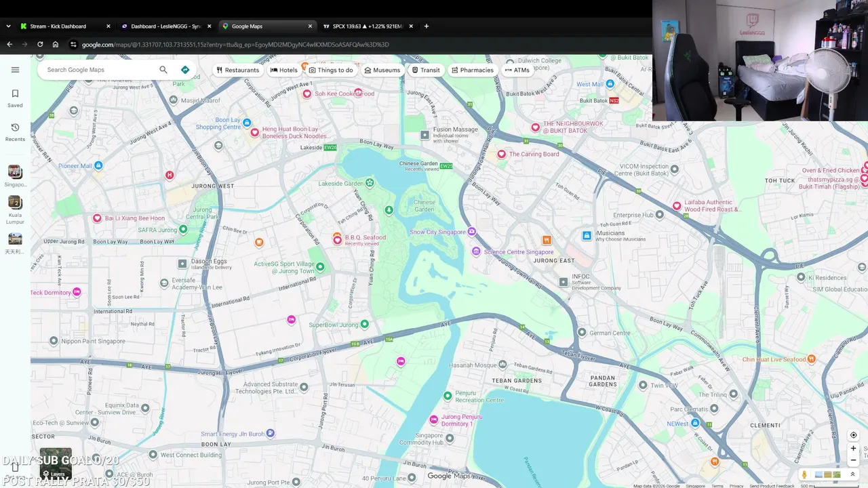Select The Carving Board restaurant pin
868x488 pixels.
(502, 154)
